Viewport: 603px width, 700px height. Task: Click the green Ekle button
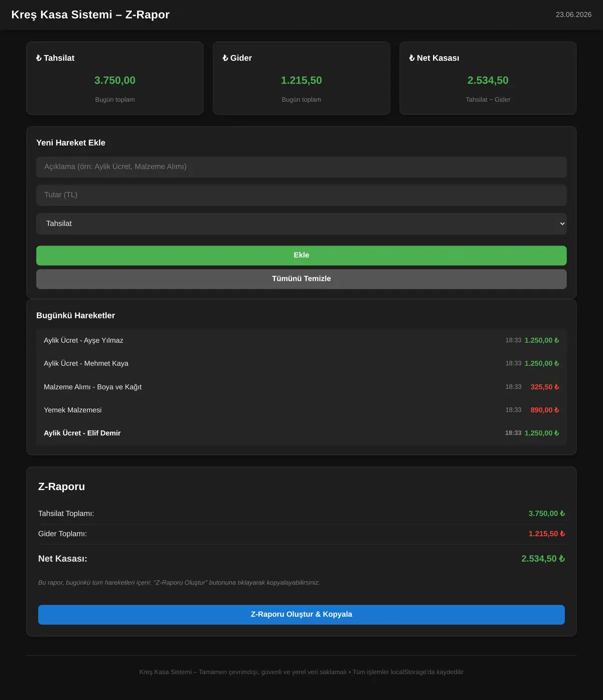(301, 256)
